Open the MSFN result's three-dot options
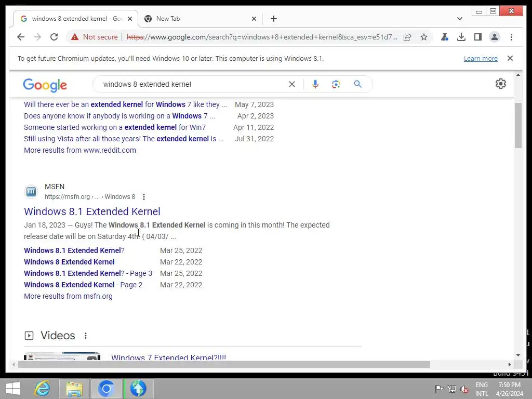 (x=144, y=197)
